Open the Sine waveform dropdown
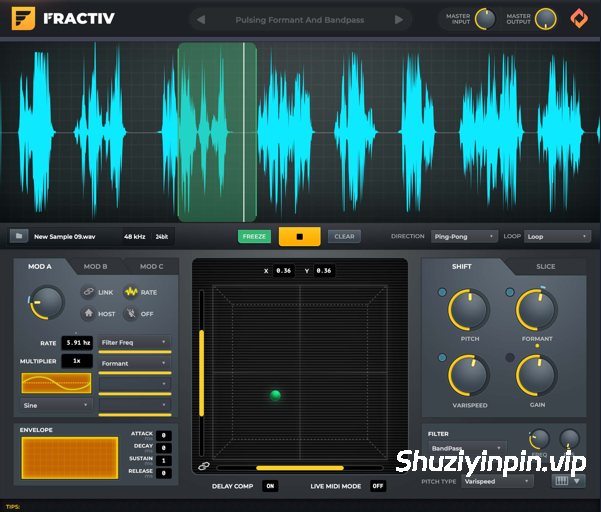The image size is (601, 512). click(56, 405)
